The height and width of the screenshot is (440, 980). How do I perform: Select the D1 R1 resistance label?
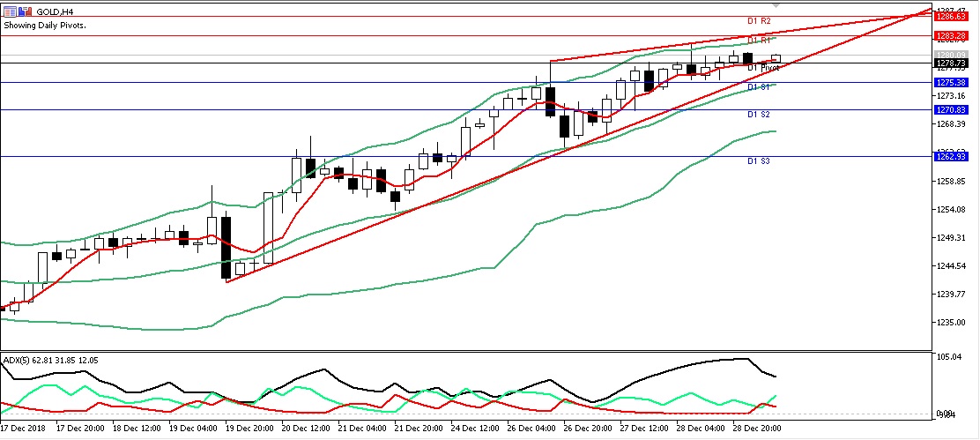(759, 40)
